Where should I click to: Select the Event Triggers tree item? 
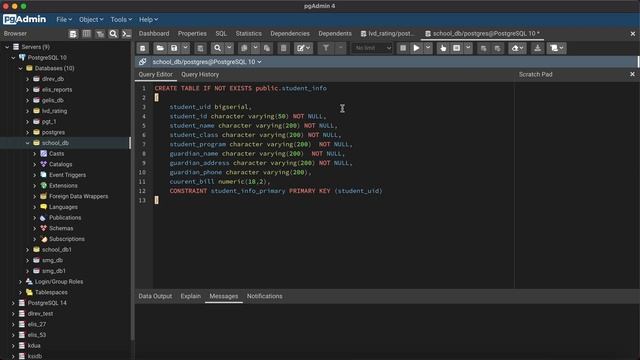(67, 175)
